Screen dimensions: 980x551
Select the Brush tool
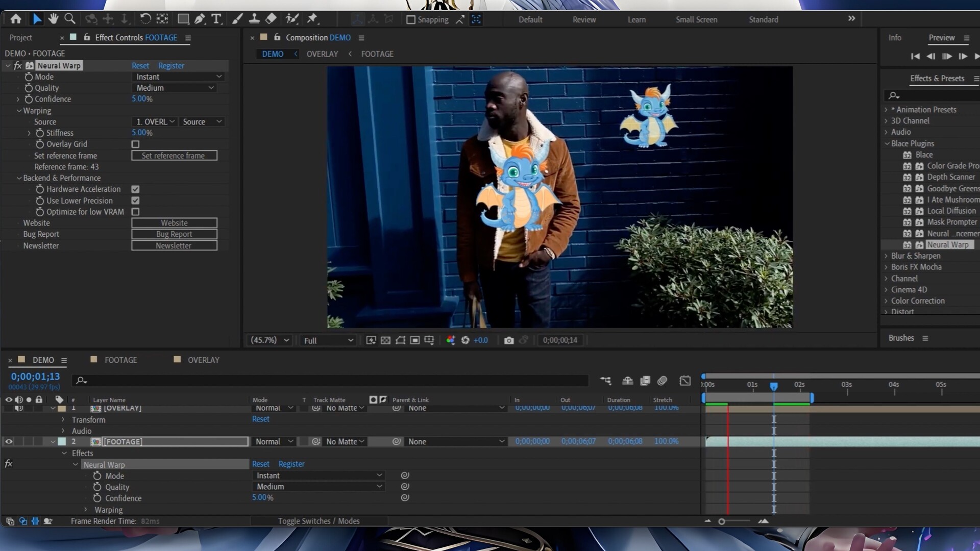237,19
